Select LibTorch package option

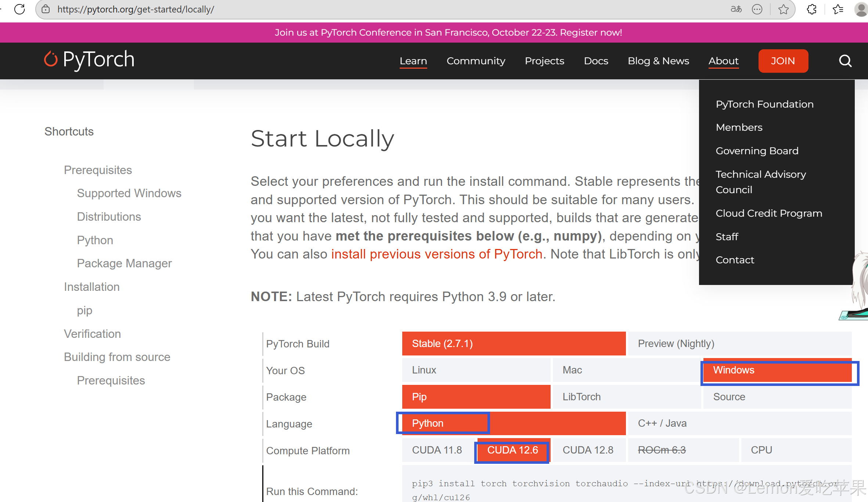click(627, 397)
